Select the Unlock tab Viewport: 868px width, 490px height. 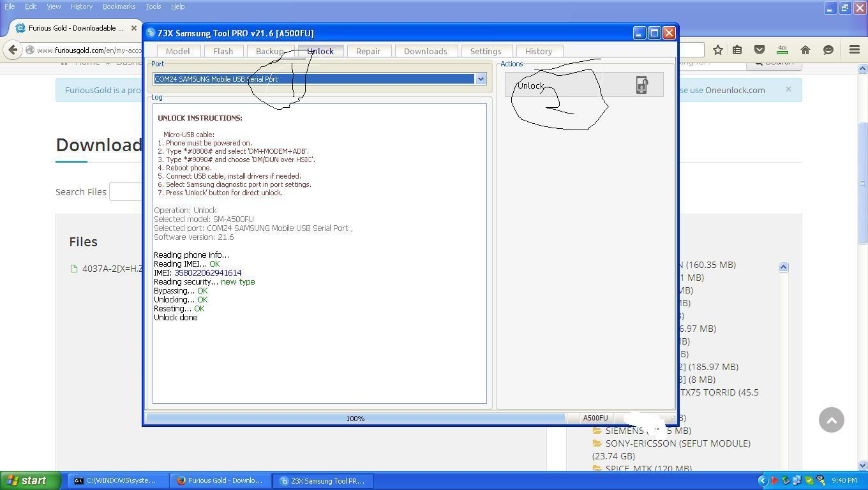[320, 51]
